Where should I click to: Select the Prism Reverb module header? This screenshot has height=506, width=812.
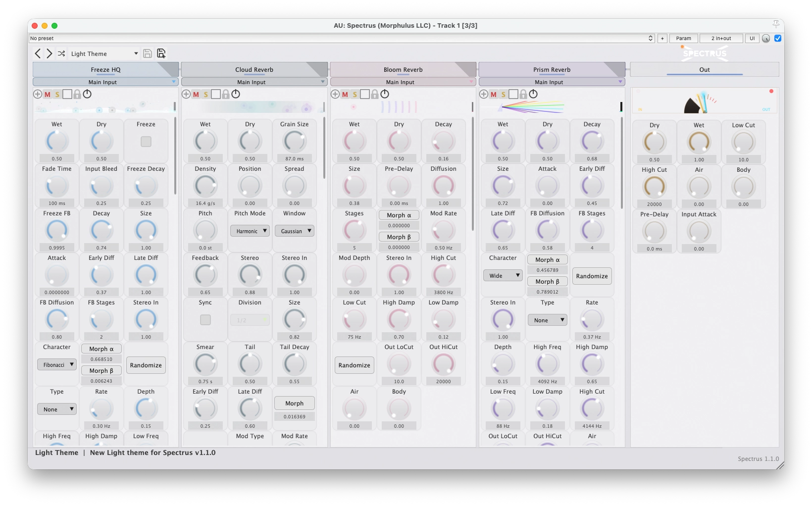551,69
